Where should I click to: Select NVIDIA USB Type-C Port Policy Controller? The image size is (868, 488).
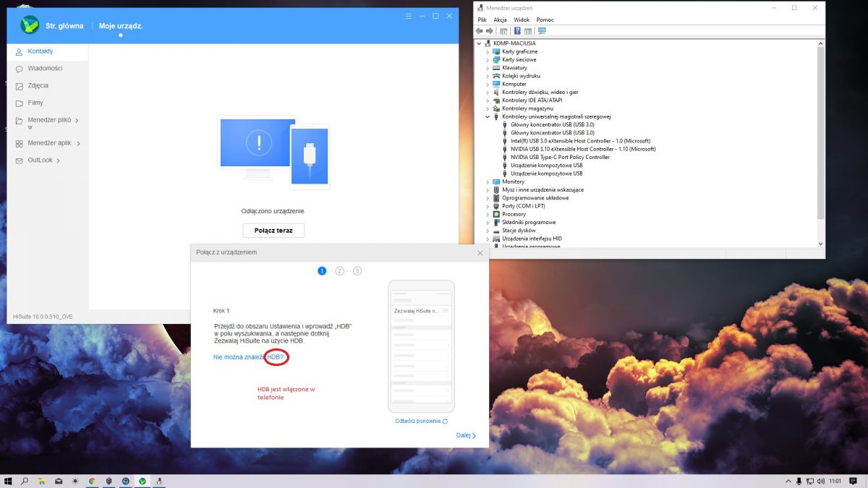coord(560,157)
